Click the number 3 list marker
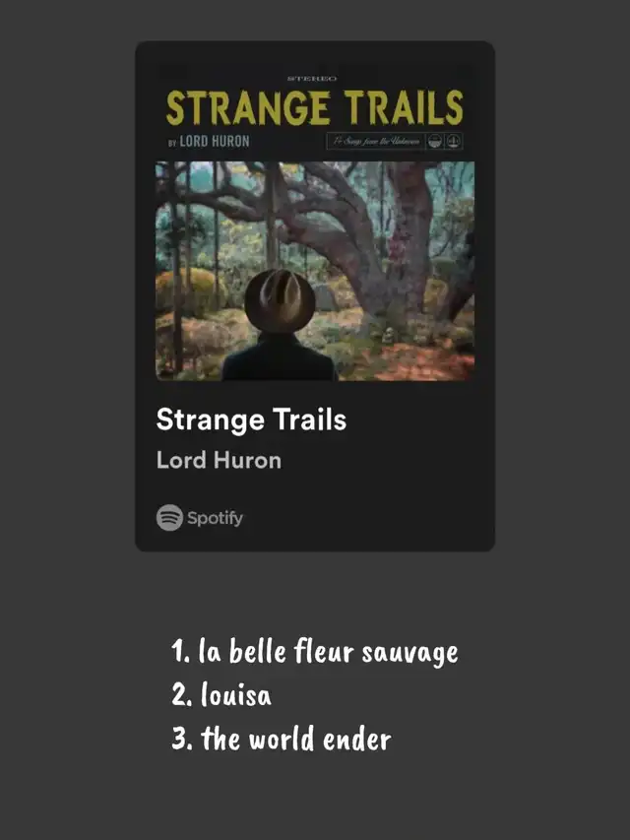Viewport: 630px width, 840px height. 181,739
